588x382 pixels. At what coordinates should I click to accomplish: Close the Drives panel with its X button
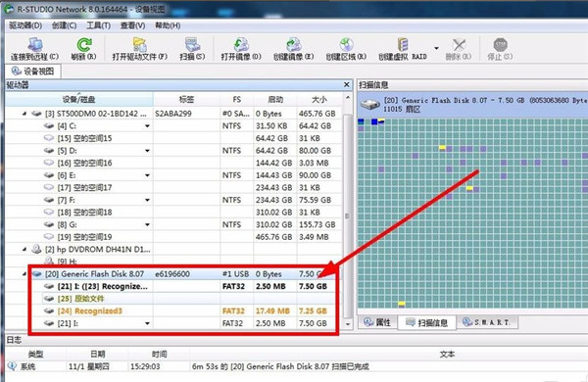click(x=347, y=85)
